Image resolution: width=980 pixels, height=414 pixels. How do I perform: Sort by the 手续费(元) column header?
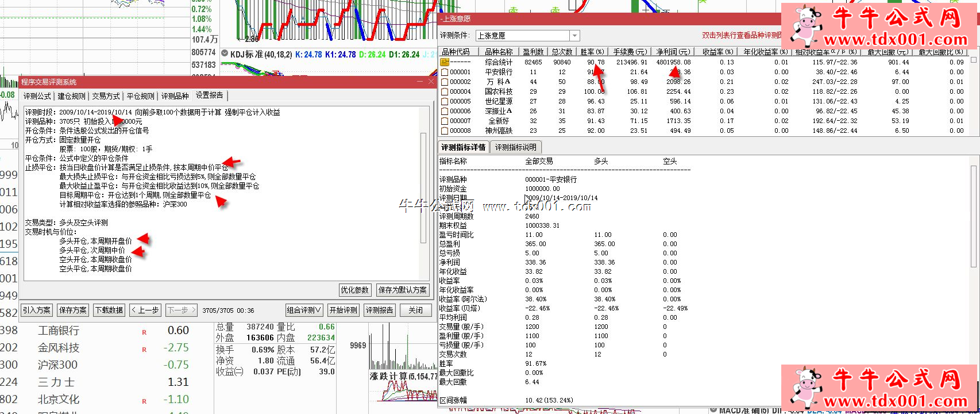click(x=630, y=52)
